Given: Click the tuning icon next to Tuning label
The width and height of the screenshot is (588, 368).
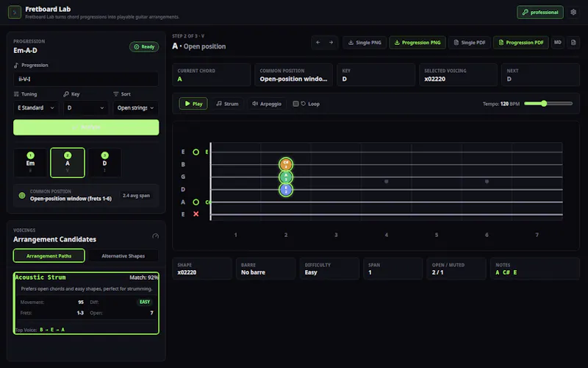Looking at the screenshot, I should pos(16,94).
